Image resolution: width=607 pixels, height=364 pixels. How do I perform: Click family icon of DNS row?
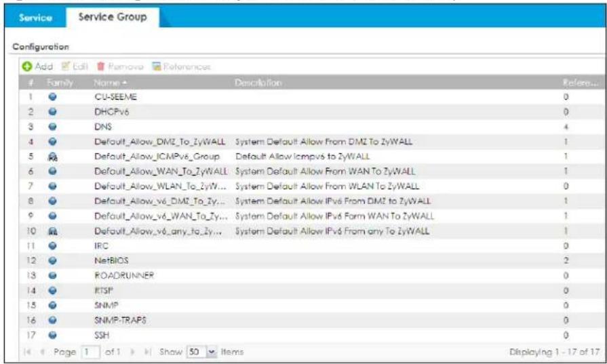[53, 127]
